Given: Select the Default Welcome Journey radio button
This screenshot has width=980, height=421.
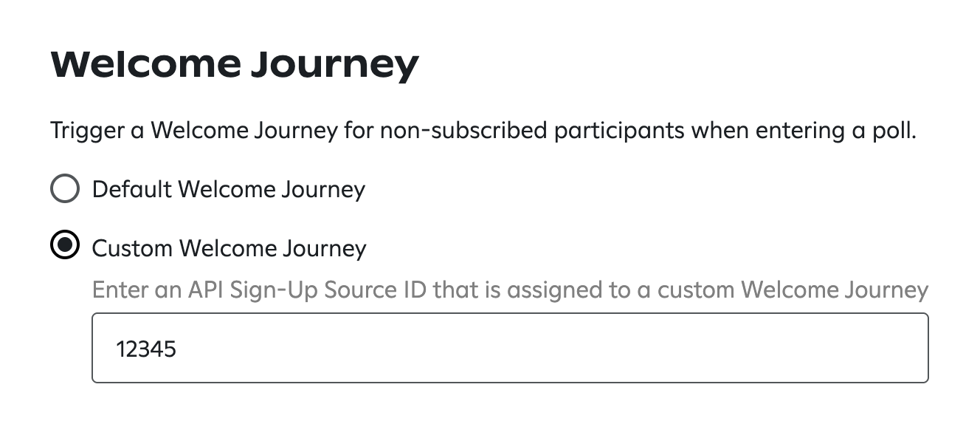Looking at the screenshot, I should click(x=65, y=190).
